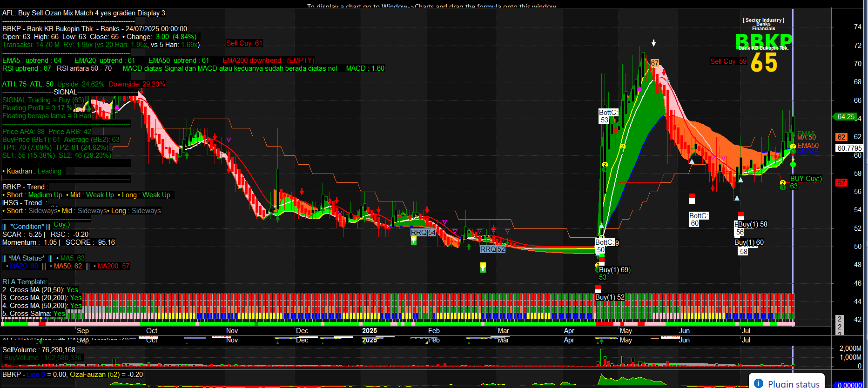The height and width of the screenshot is (388, 868).
Task: Click the orange EMA50 line label
Action: [x=808, y=146]
